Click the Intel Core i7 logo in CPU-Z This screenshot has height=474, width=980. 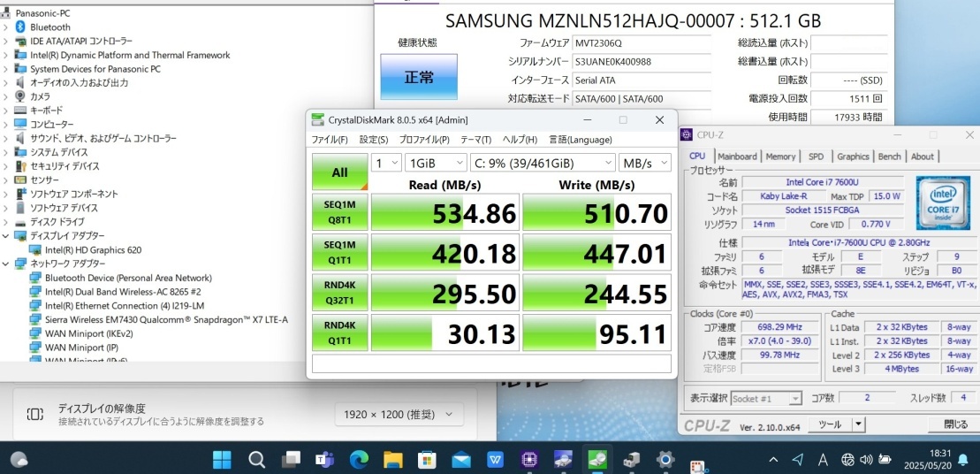tap(942, 203)
